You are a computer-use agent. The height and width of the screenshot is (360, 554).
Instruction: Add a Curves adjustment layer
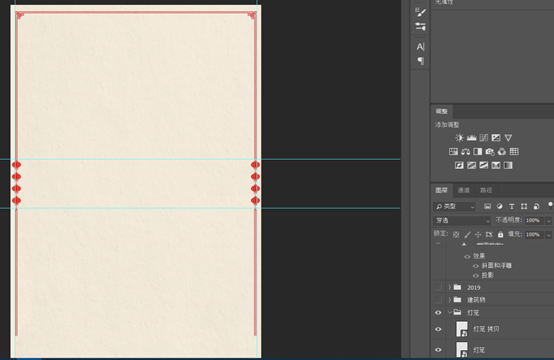(484, 138)
